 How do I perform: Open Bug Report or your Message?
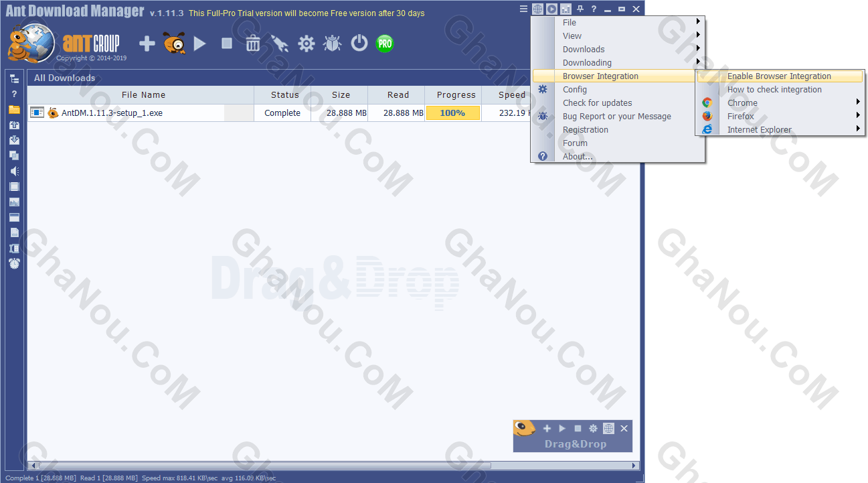click(x=618, y=117)
